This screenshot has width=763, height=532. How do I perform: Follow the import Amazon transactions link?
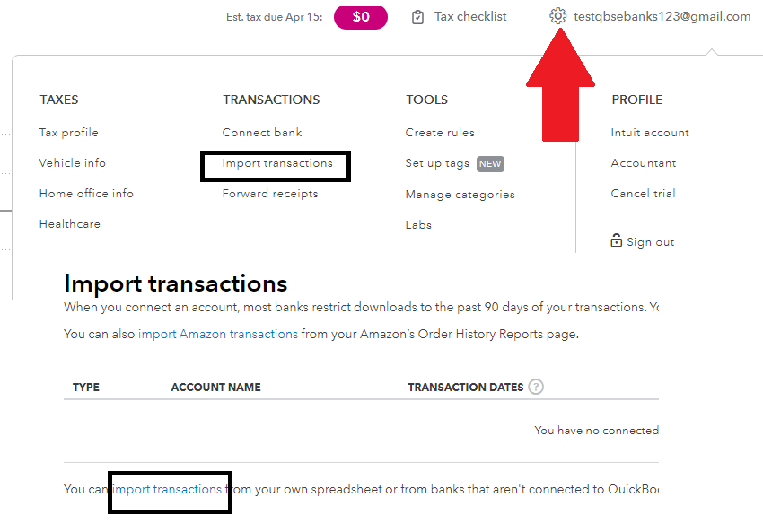coord(218,334)
